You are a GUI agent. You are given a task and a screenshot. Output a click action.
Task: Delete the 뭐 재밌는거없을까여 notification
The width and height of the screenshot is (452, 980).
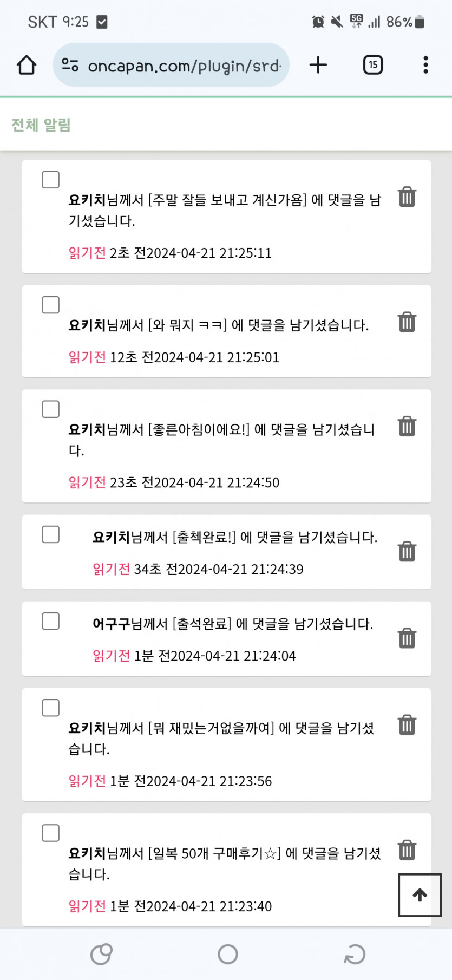point(407,725)
